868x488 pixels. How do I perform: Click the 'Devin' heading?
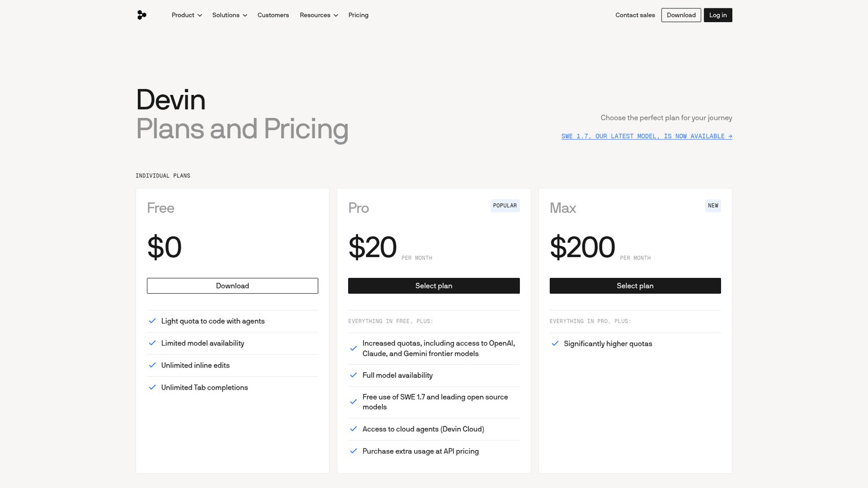point(171,100)
